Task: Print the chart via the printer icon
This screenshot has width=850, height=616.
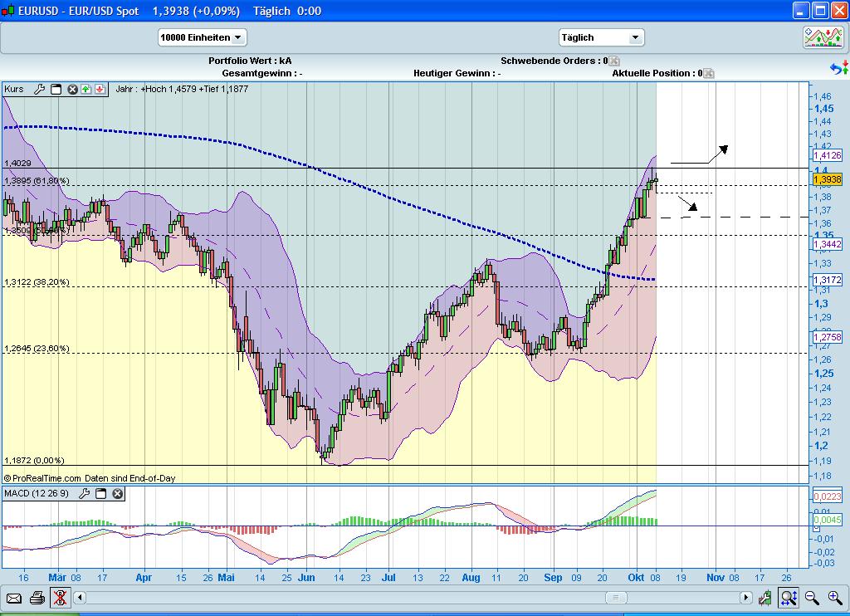Action: 37,597
